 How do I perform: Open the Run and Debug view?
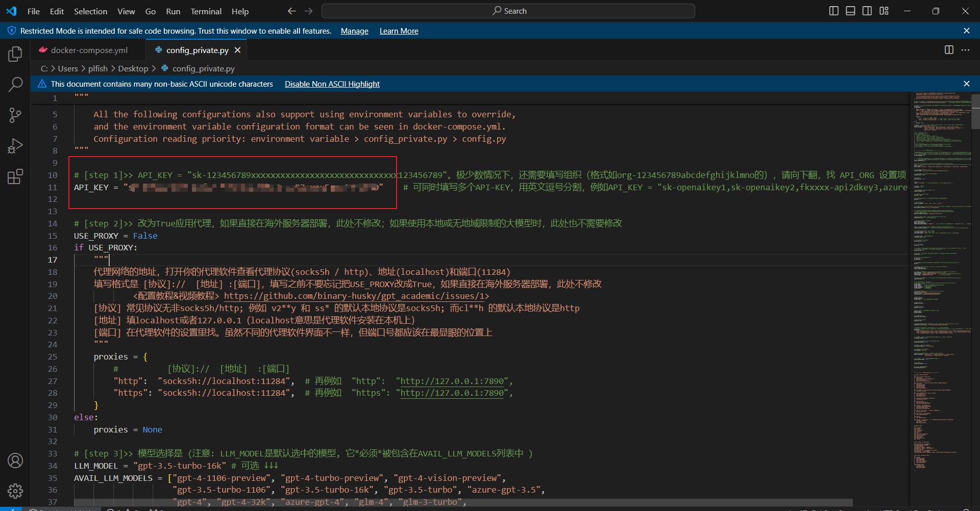(15, 146)
